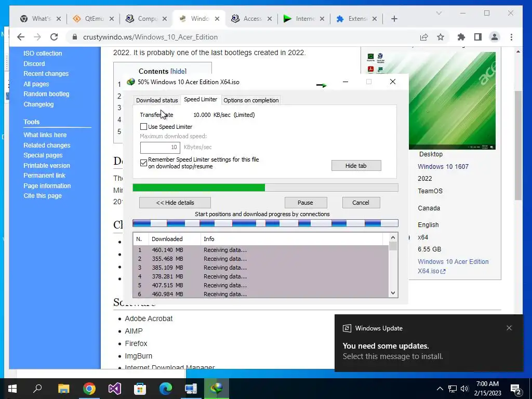532x399 pixels.
Task: Open taskbar search magnifier
Action: (x=37, y=389)
